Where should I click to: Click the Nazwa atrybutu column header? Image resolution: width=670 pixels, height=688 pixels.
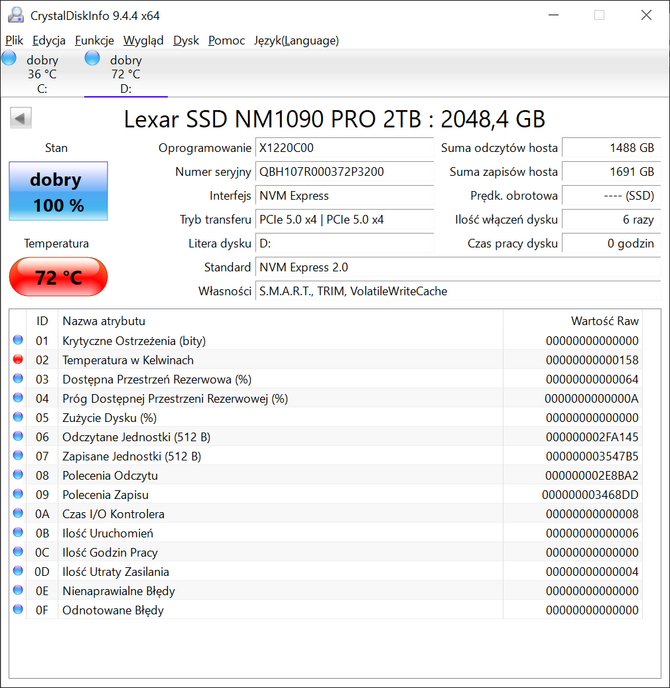280,321
